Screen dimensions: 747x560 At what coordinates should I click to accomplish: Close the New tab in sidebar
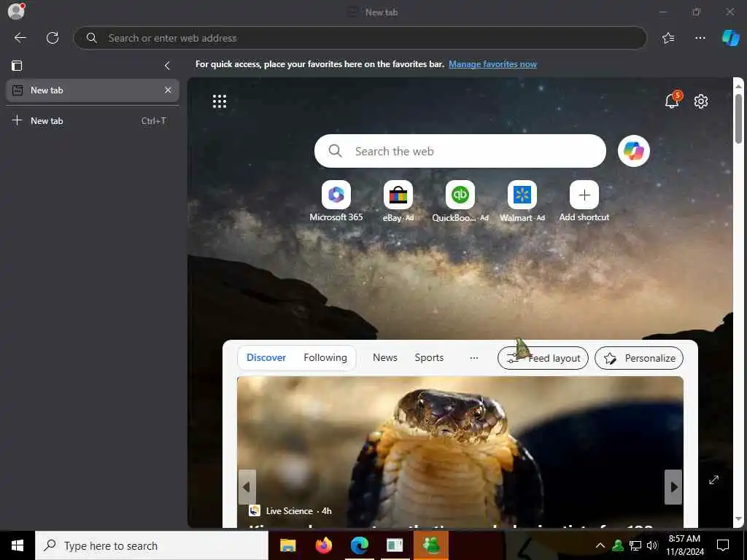[168, 90]
